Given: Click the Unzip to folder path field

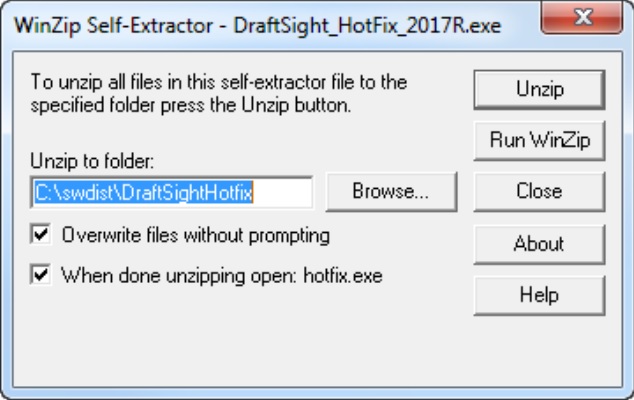Looking at the screenshot, I should click(x=171, y=192).
